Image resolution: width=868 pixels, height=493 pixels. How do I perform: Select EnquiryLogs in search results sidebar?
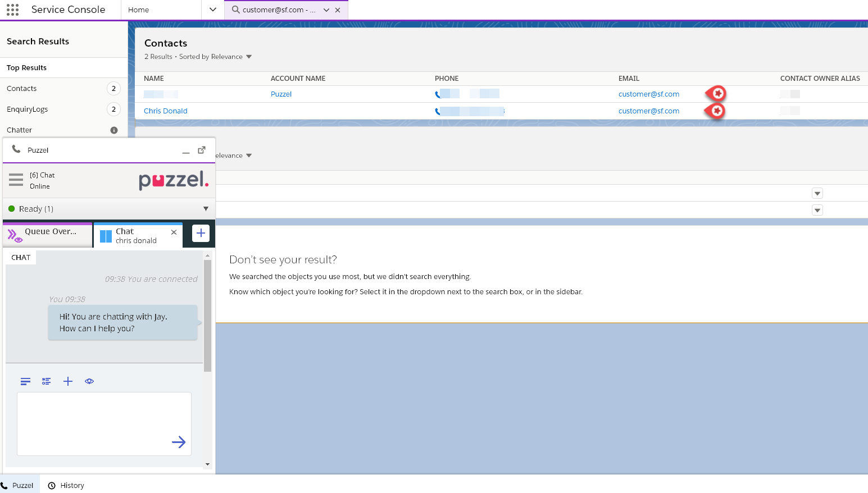(x=28, y=109)
